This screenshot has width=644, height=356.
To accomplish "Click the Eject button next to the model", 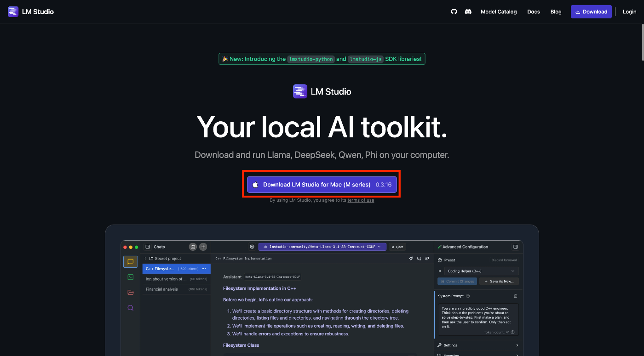I will coord(397,247).
